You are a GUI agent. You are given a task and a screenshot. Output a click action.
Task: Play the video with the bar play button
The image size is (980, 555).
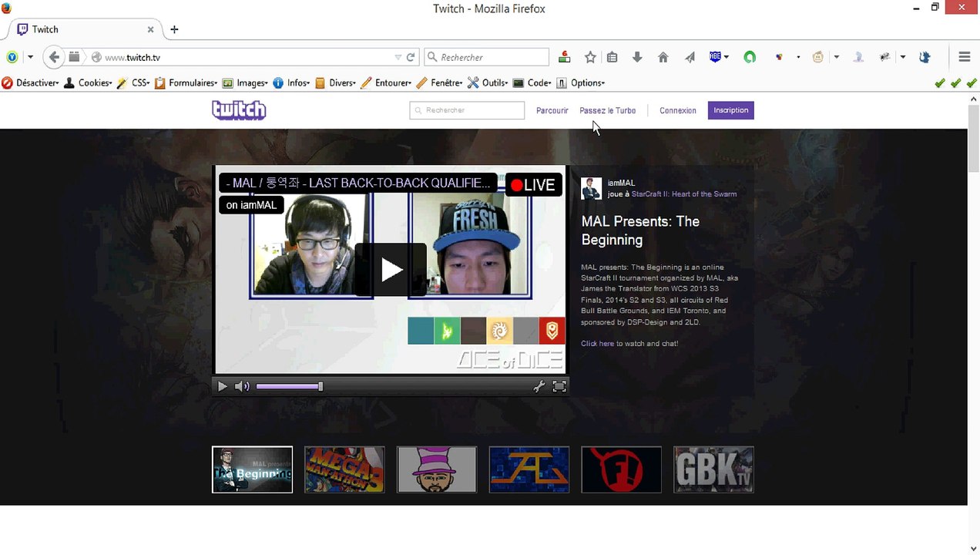coord(222,386)
